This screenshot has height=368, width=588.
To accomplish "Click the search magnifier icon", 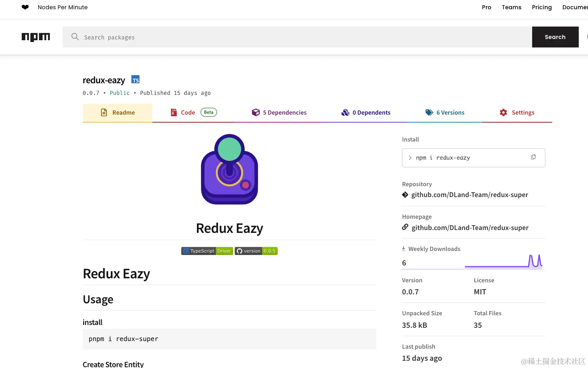I will click(x=75, y=37).
